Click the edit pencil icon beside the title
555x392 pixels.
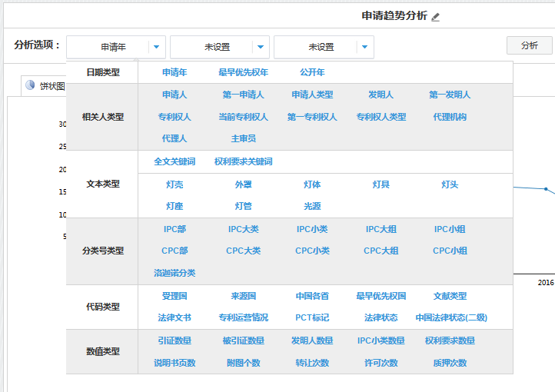pyautogui.click(x=436, y=17)
